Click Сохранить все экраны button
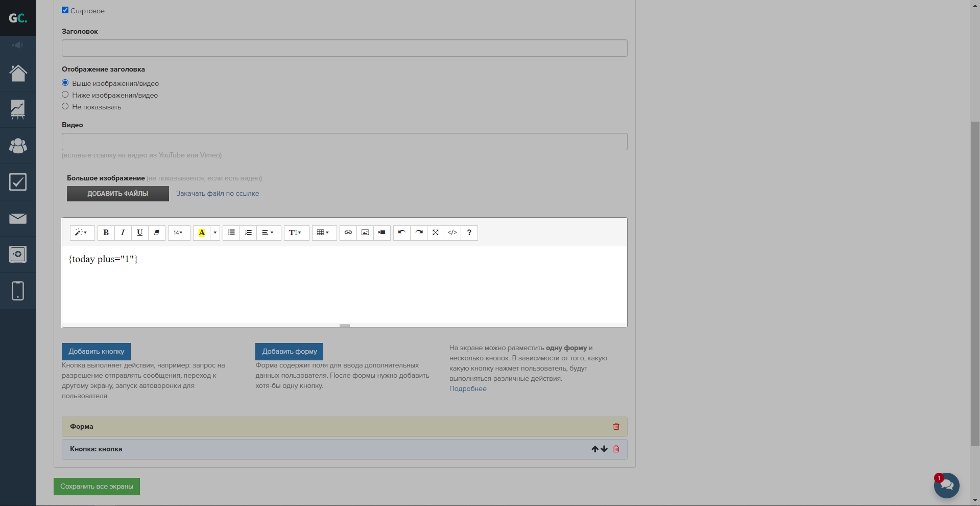This screenshot has width=980, height=506. point(97,486)
